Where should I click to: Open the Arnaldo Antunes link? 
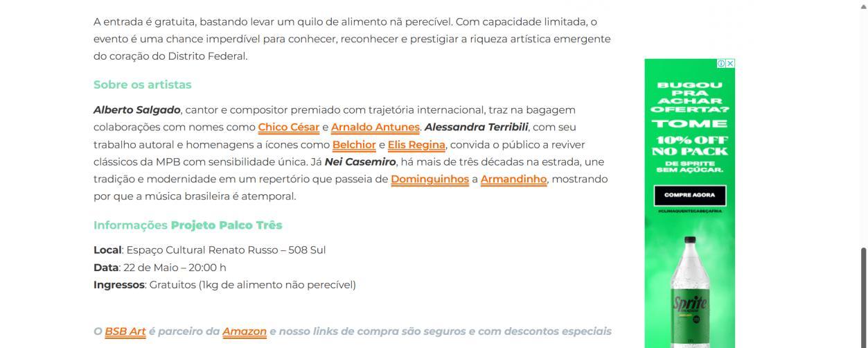point(375,128)
